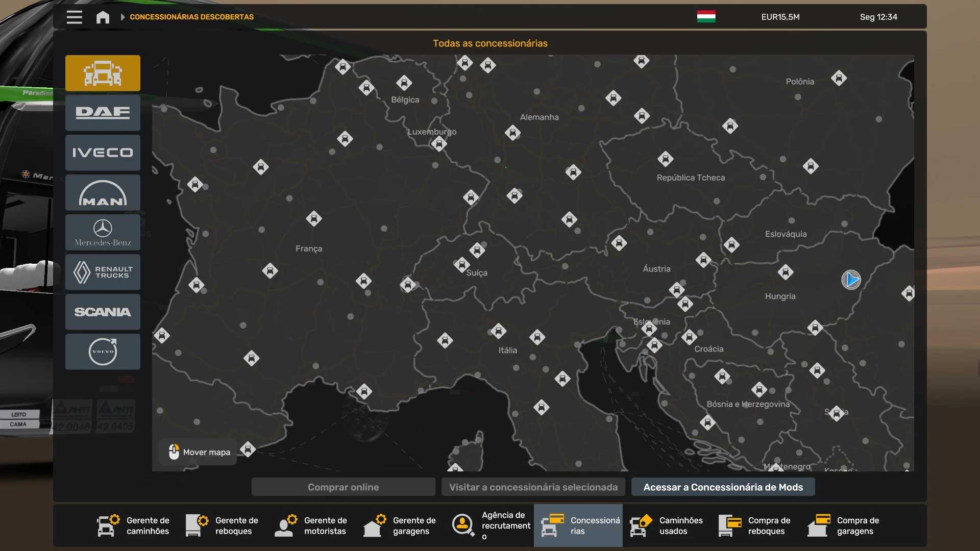
Task: Click the Hungary flag icon
Action: click(x=706, y=17)
